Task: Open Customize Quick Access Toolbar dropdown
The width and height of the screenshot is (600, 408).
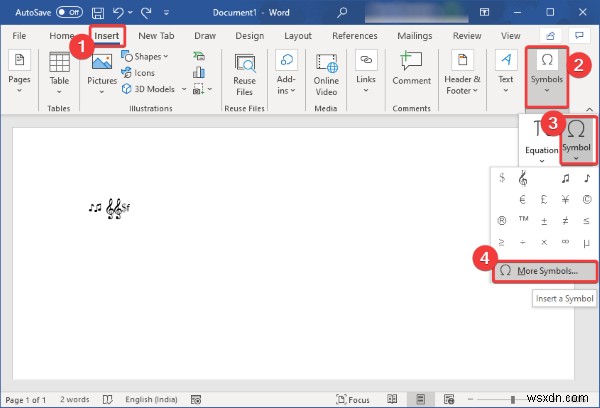Action: click(x=166, y=13)
